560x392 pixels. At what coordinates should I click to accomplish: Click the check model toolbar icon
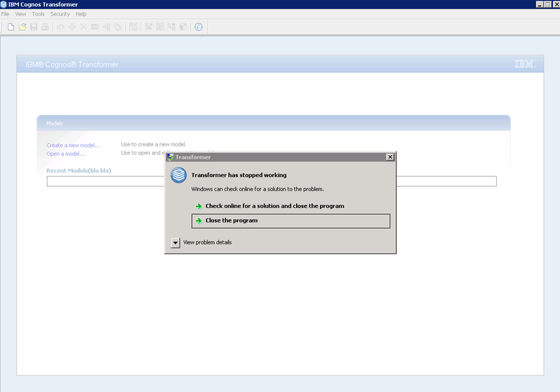133,27
